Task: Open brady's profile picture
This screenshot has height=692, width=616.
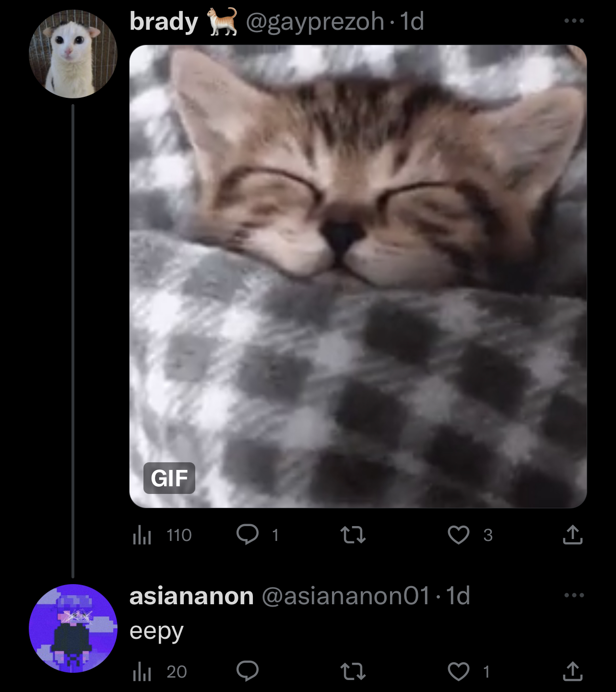Action: (x=73, y=54)
